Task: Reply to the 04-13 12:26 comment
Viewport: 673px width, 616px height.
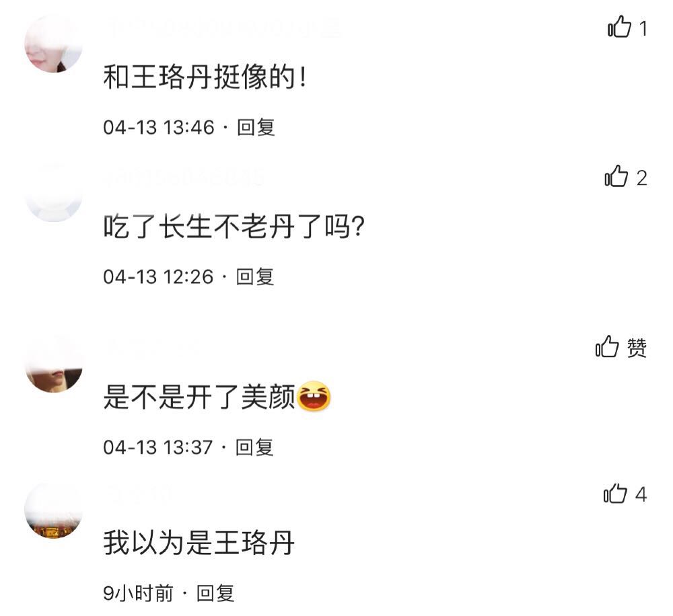Action: coord(255,276)
